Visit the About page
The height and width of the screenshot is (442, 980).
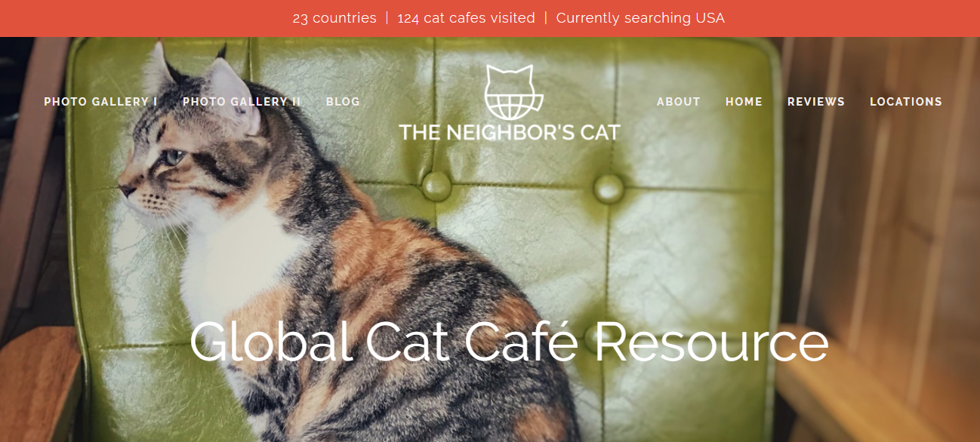(x=679, y=102)
